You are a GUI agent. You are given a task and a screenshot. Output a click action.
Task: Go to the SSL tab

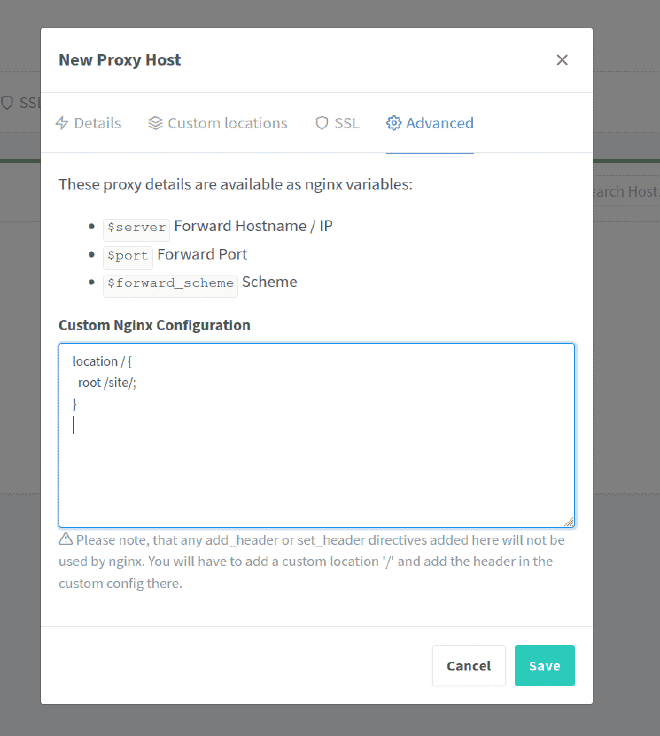point(338,123)
